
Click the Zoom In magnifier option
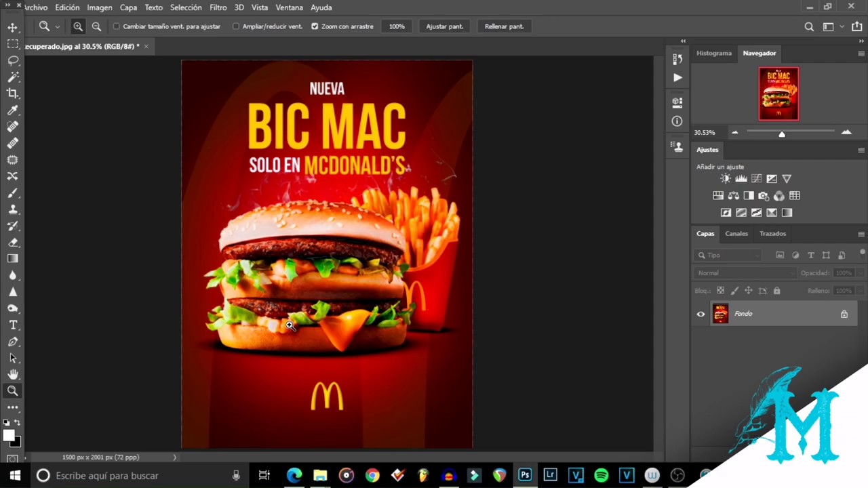(x=78, y=26)
